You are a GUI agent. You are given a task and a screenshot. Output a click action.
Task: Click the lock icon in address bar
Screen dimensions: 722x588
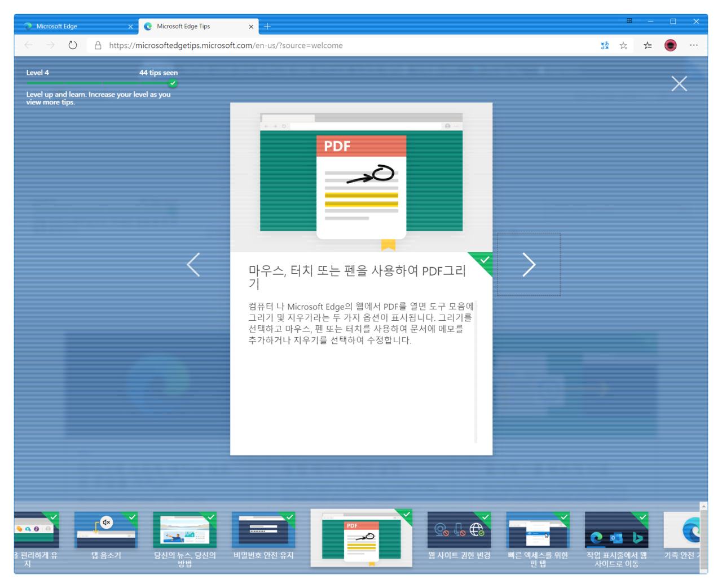point(98,45)
